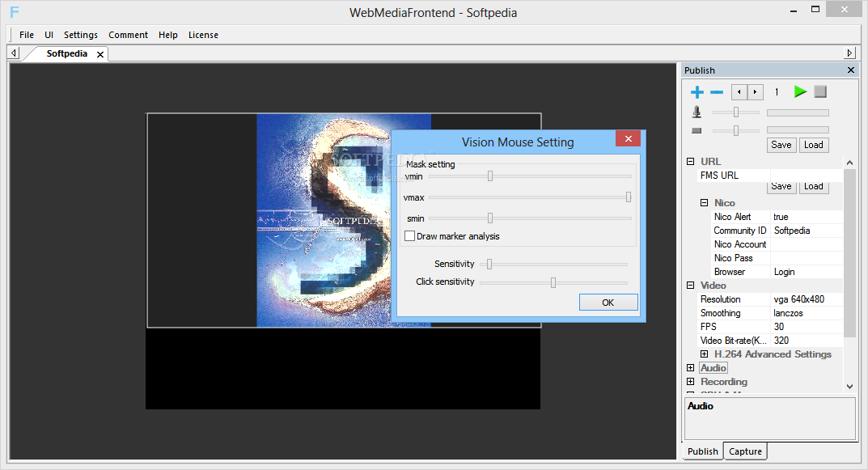
Task: Open the UI menu
Action: pos(49,35)
